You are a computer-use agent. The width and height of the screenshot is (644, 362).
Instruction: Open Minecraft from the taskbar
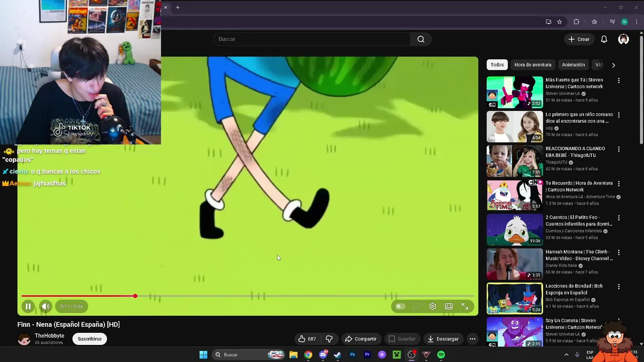(396, 355)
